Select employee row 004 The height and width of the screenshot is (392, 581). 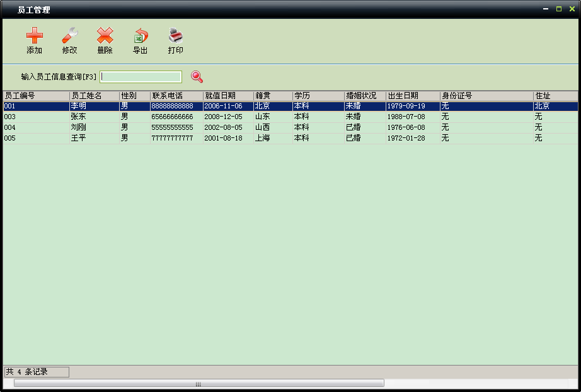(290, 127)
